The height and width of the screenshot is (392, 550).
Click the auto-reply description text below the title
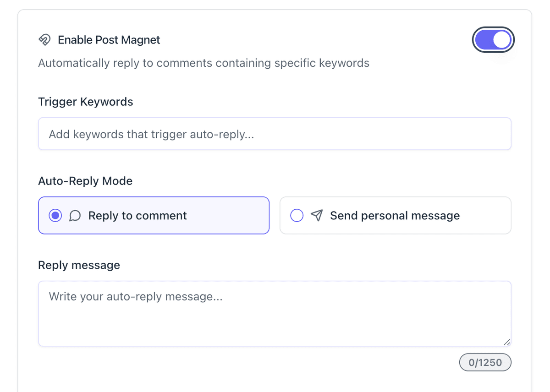point(203,63)
